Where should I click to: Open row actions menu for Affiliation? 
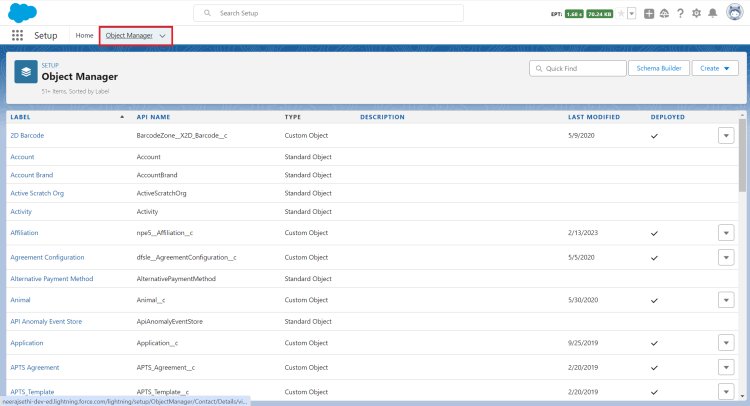click(x=726, y=232)
